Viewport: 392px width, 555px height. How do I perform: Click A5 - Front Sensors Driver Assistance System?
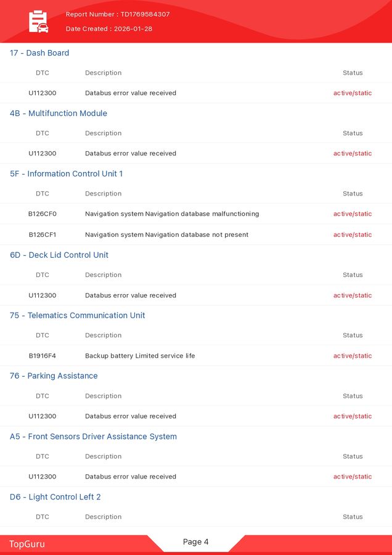coord(93,437)
